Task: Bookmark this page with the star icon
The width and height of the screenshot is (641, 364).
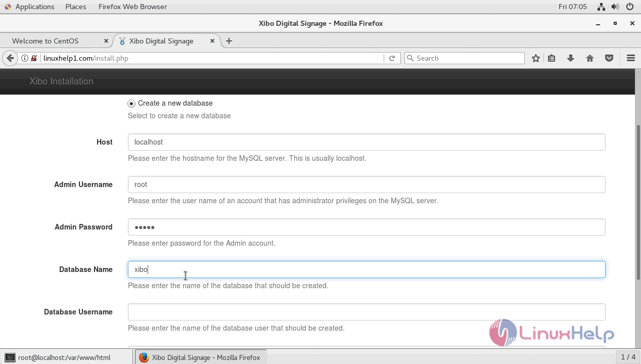Action: 536,58
